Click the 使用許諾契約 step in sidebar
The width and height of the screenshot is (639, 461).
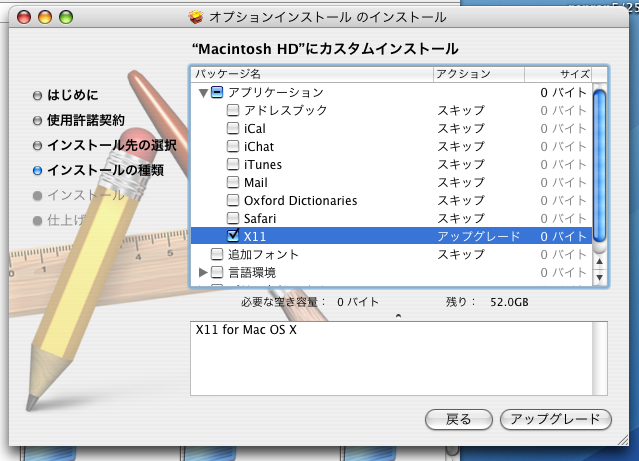[x=86, y=120]
